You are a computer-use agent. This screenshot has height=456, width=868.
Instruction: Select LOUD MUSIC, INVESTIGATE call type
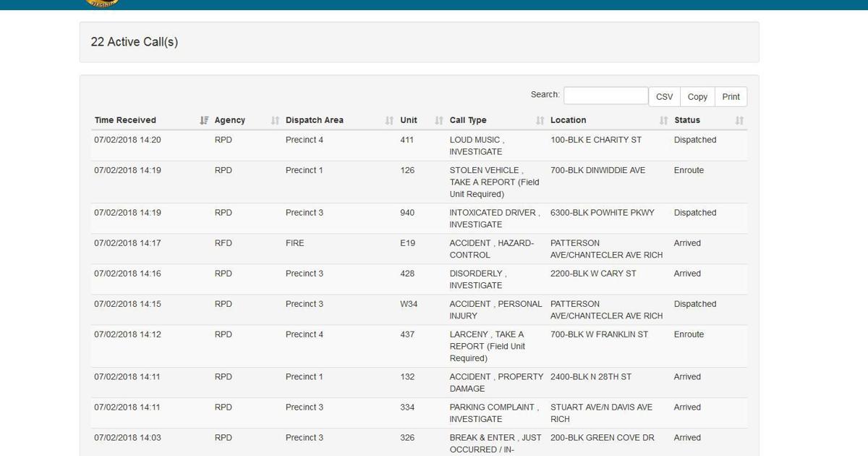[477, 145]
